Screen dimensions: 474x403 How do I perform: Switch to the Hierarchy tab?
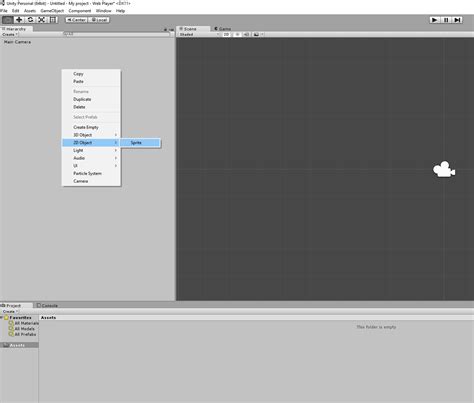(16, 29)
